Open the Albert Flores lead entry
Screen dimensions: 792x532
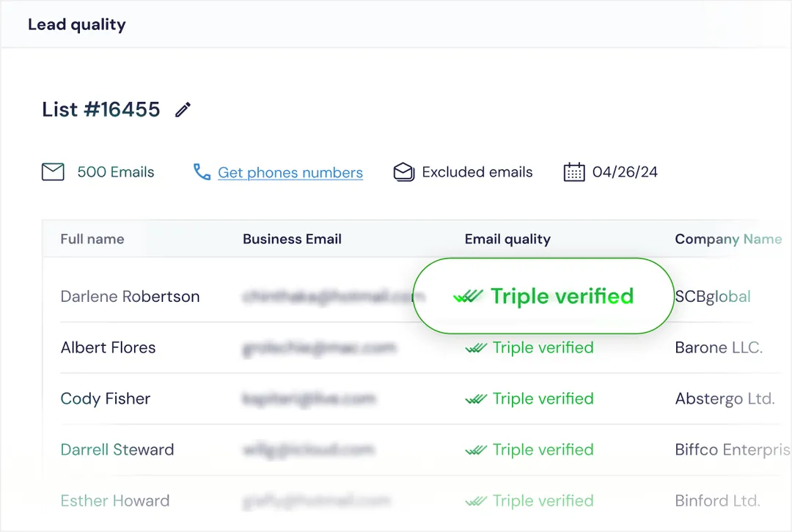click(x=108, y=347)
